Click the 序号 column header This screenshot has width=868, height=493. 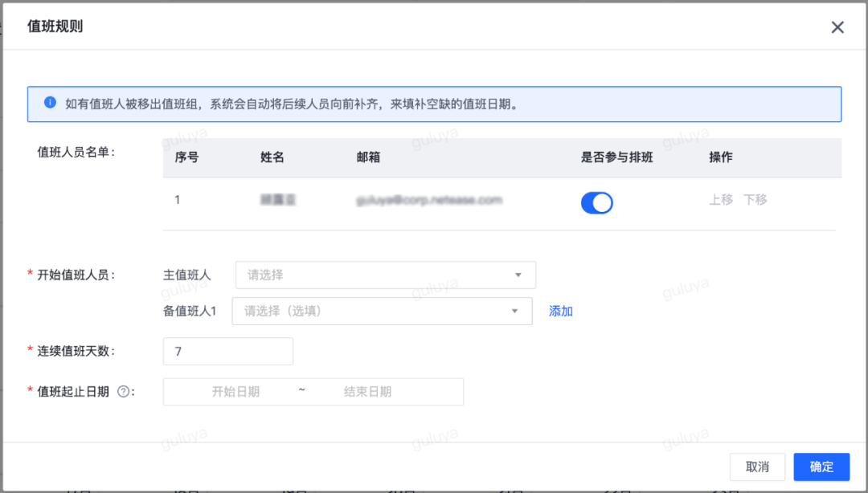(x=186, y=157)
